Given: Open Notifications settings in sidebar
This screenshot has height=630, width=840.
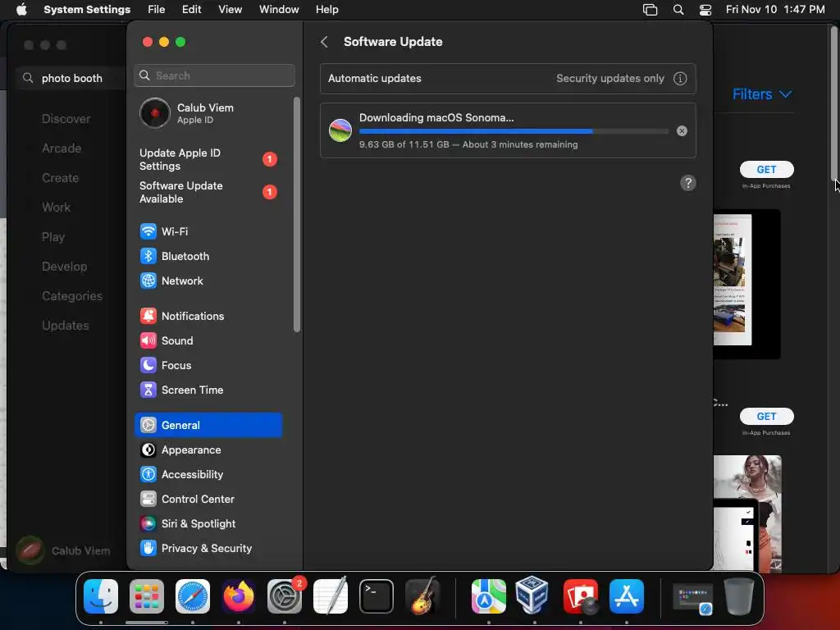Looking at the screenshot, I should tap(208, 316).
